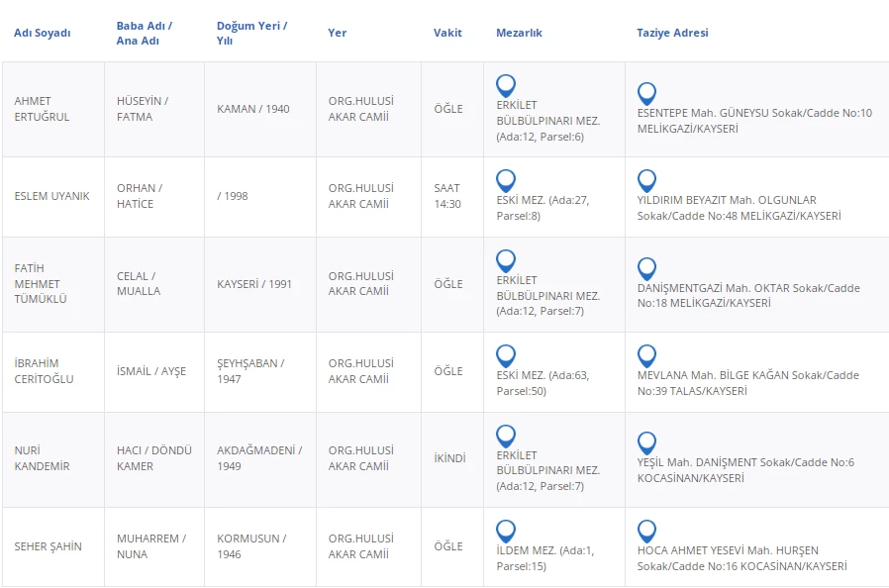Image resolution: width=889 pixels, height=588 pixels.
Task: Click Hoca Ahmet Yesevi address pin
Action: click(x=646, y=531)
